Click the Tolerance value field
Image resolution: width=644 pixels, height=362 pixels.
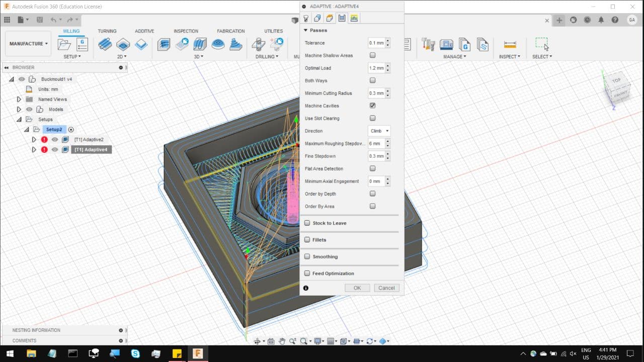[x=376, y=43]
